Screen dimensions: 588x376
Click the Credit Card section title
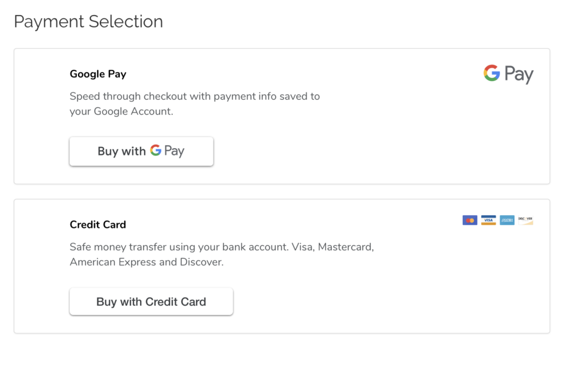click(98, 224)
